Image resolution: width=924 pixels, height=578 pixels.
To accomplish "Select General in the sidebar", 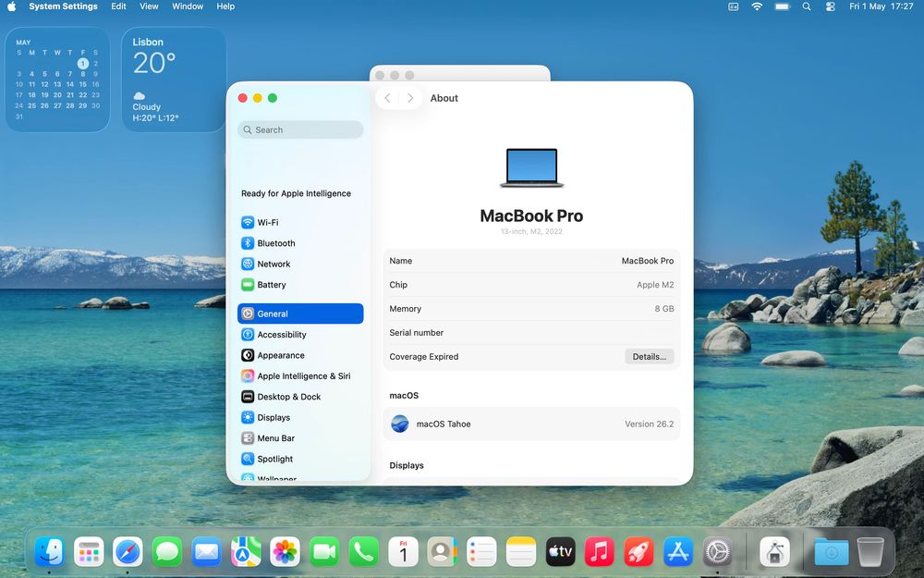I will pos(300,314).
